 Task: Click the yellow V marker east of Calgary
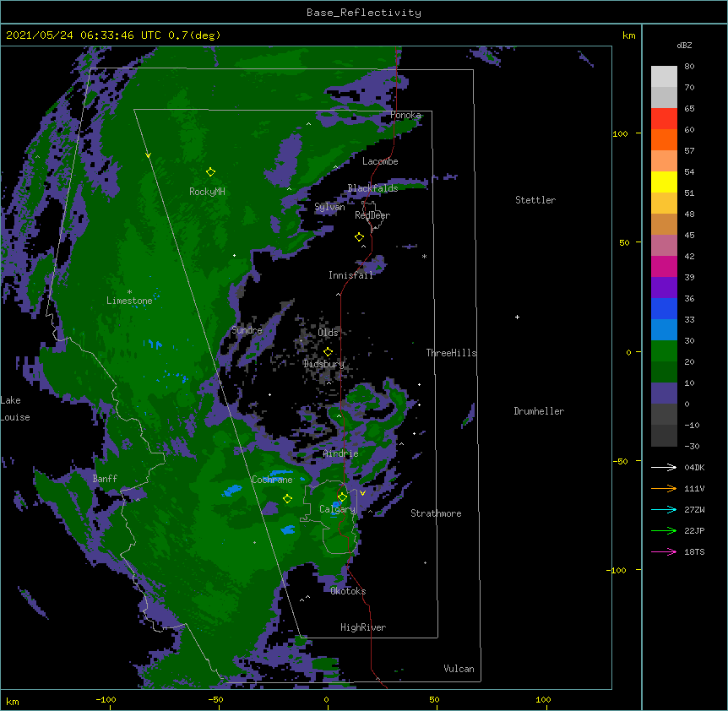click(362, 493)
